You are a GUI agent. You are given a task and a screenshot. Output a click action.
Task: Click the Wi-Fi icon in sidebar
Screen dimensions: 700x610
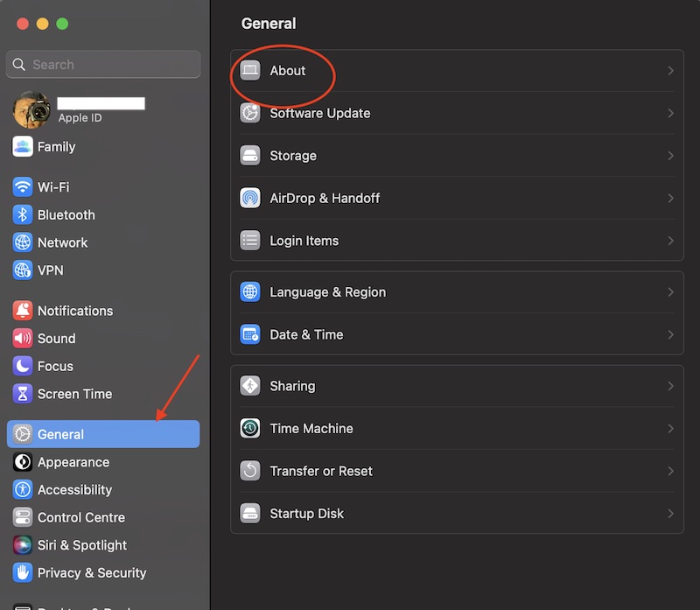pyautogui.click(x=23, y=187)
